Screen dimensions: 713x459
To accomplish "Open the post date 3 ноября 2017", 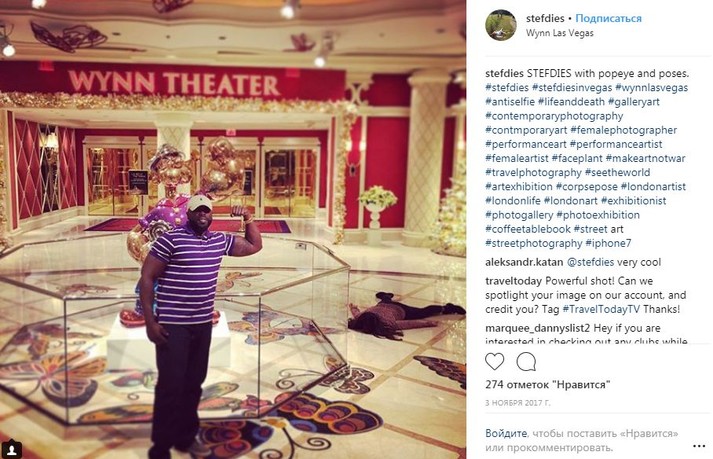I will 517,403.
